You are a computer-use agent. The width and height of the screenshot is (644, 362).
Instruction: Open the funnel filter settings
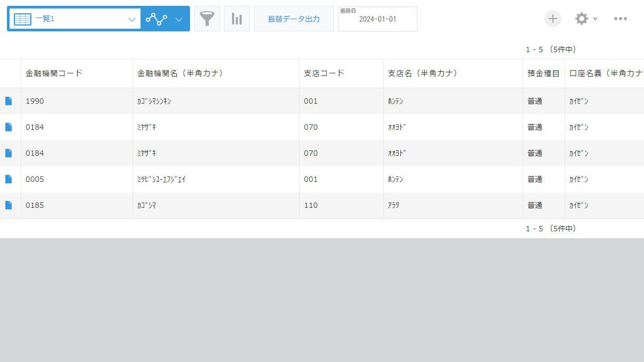click(207, 19)
